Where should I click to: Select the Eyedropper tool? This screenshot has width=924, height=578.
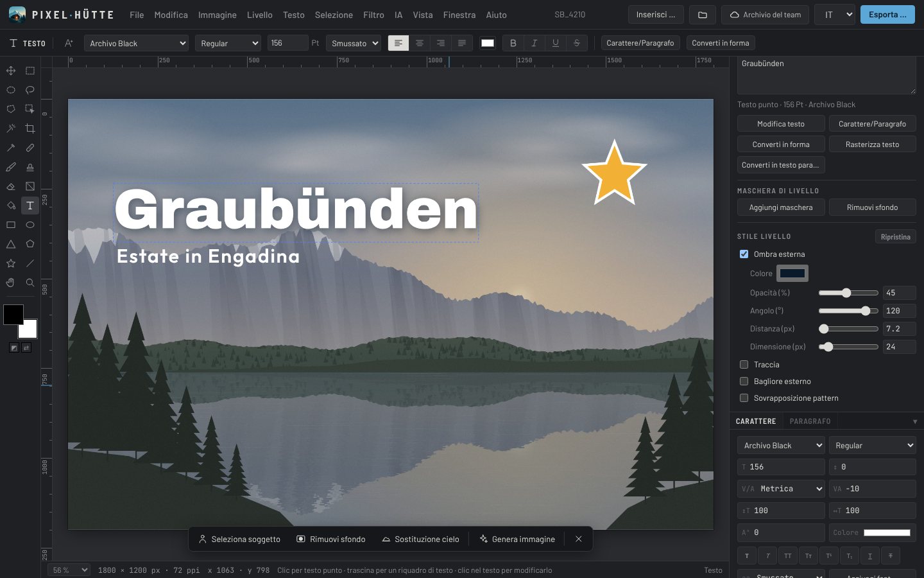point(11,148)
